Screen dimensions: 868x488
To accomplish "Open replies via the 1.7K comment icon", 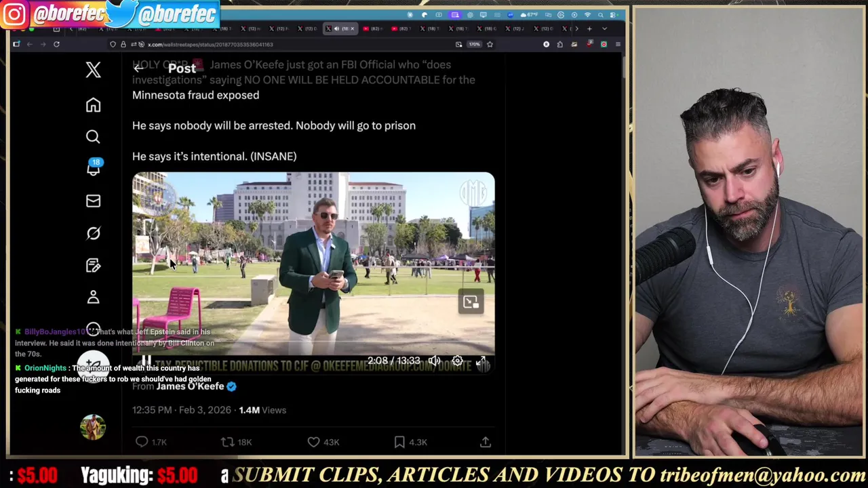I will coord(142,442).
